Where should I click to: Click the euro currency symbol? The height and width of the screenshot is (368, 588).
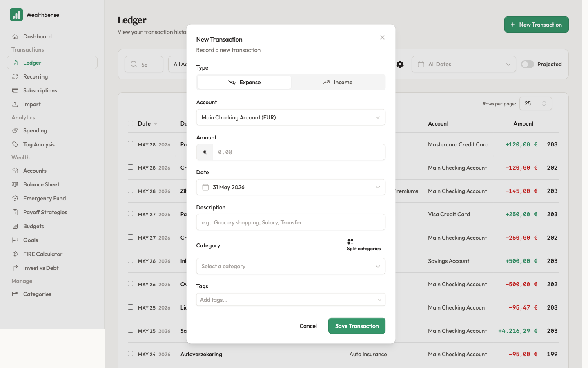pyautogui.click(x=205, y=152)
